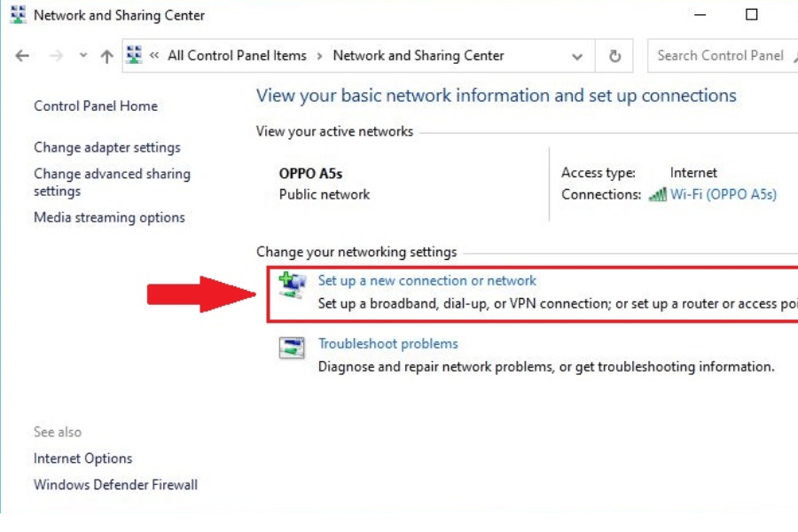
Task: Open Change adapter settings
Action: 106,147
